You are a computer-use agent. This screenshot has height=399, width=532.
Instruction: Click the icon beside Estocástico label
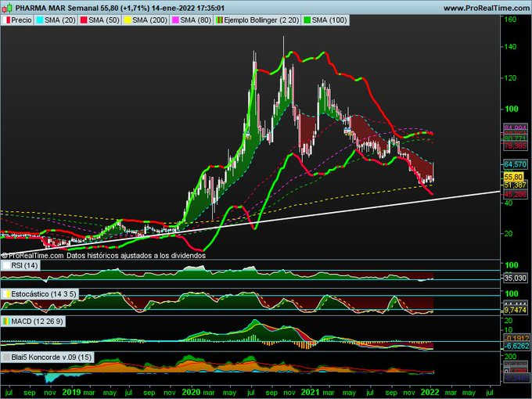click(6, 294)
